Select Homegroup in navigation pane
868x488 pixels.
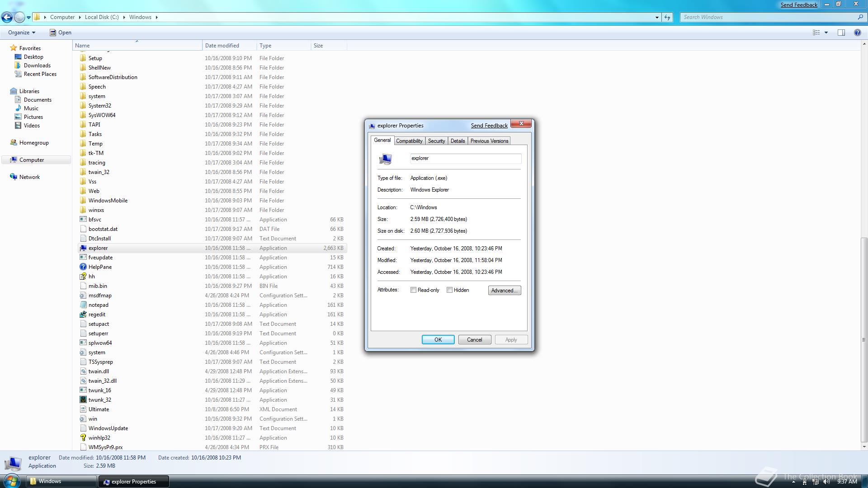pyautogui.click(x=34, y=143)
